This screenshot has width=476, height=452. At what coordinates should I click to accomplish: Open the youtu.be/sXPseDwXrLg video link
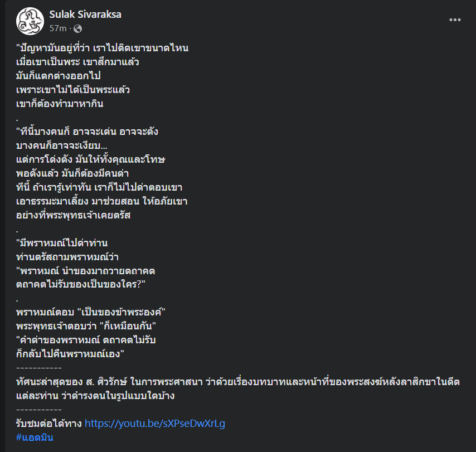(155, 424)
